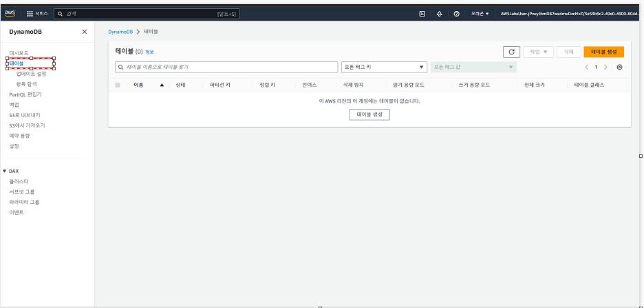
Task: Focus the table name search field
Action: [226, 67]
